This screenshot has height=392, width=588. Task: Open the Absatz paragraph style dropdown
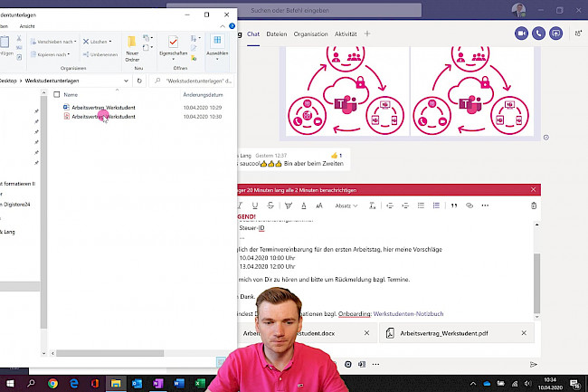pyautogui.click(x=346, y=206)
